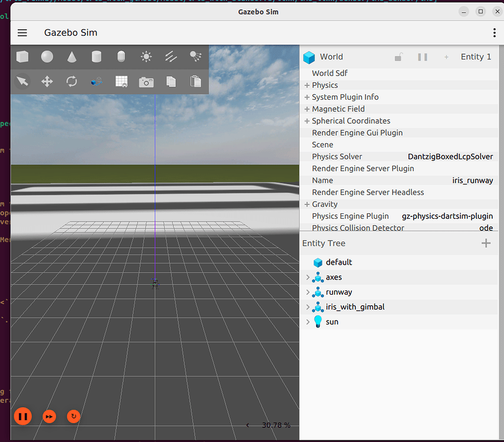Toggle the lock icon in World panel

point(398,57)
